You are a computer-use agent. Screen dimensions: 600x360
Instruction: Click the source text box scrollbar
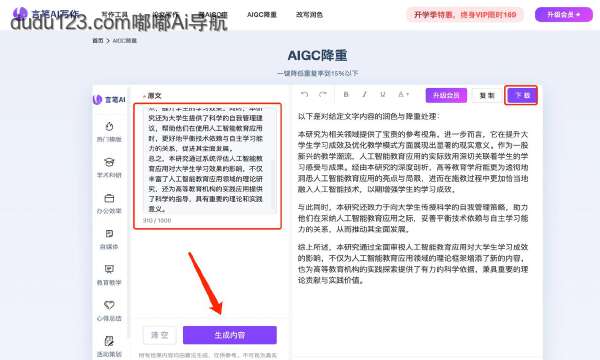[x=274, y=184]
